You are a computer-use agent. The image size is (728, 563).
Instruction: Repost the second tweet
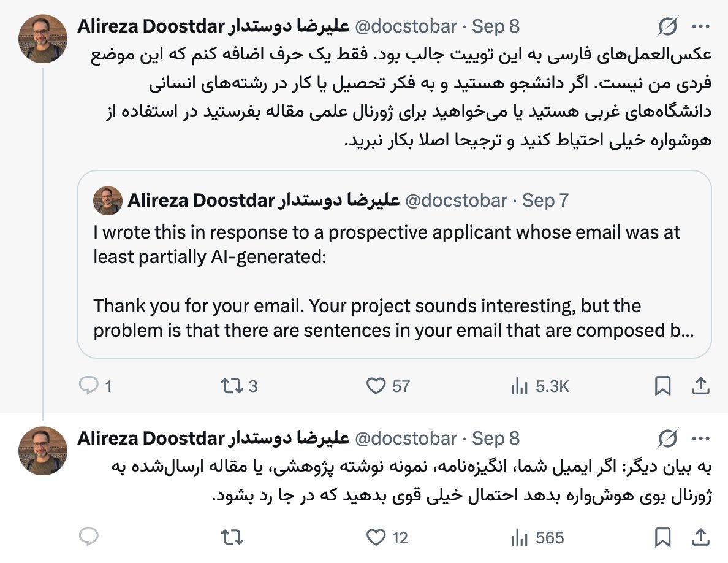tap(232, 537)
